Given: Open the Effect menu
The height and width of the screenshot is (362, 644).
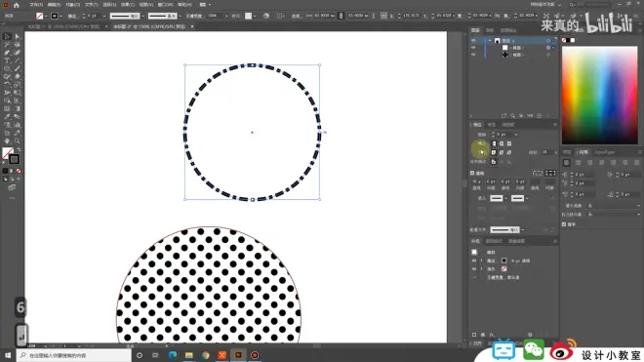Looking at the screenshot, I should pyautogui.click(x=128, y=5).
